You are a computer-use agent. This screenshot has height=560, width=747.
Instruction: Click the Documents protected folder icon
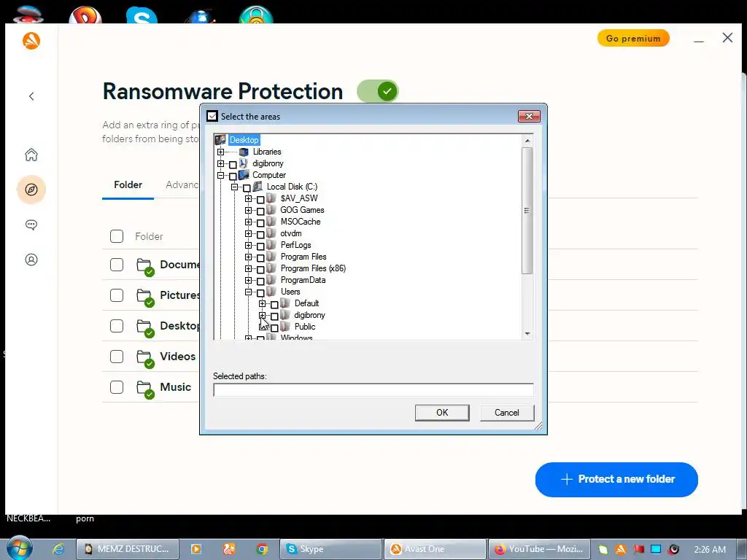point(145,266)
